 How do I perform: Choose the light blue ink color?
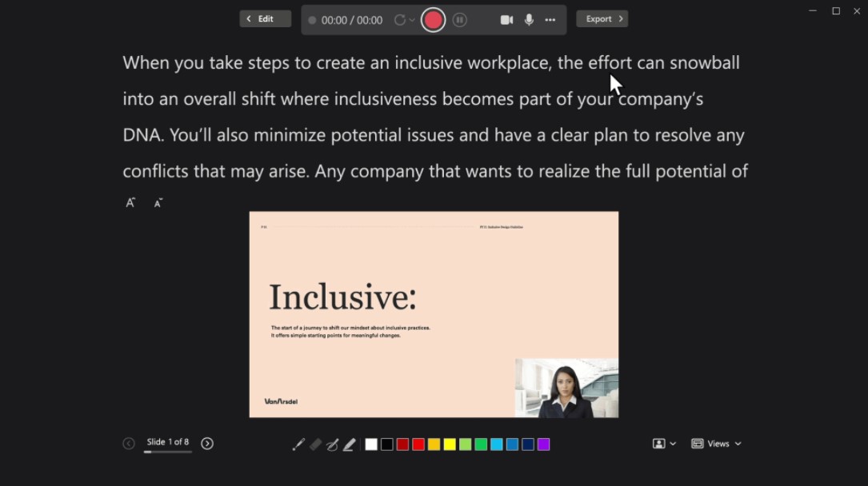[x=497, y=444]
